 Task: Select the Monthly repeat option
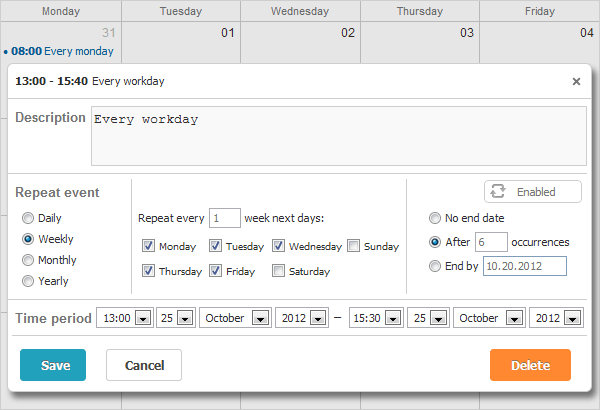(28, 260)
